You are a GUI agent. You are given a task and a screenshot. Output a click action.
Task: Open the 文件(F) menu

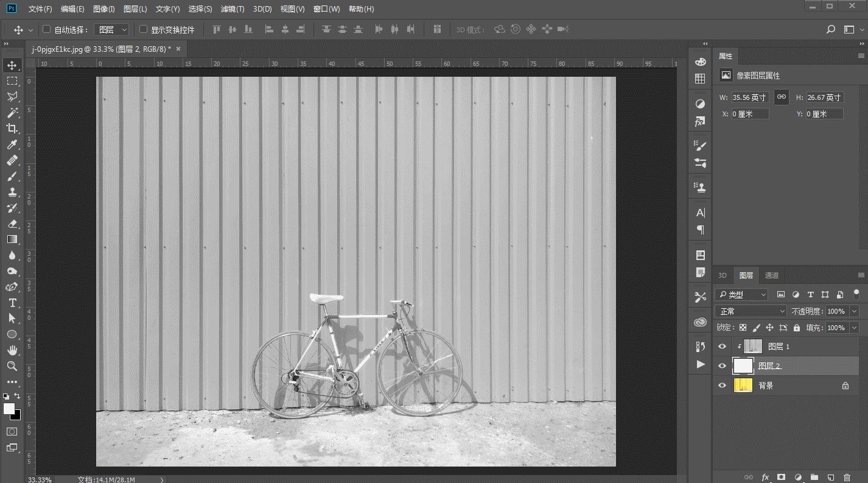[40, 9]
